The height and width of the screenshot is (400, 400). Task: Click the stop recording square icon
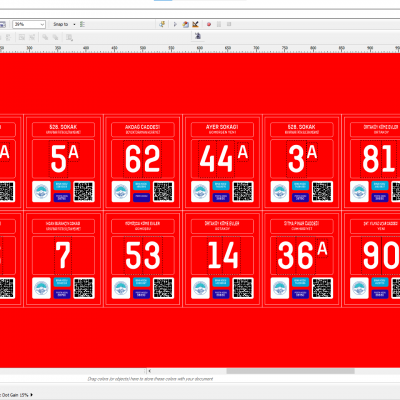click(229, 24)
